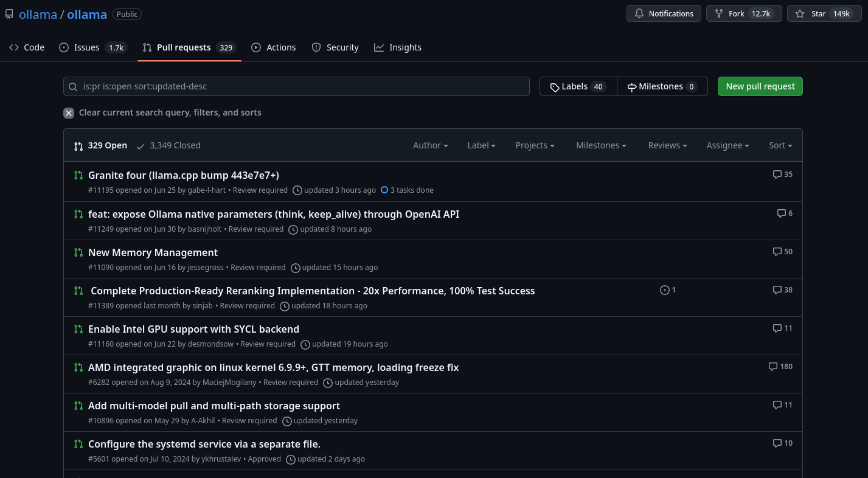This screenshot has height=478, width=868.
Task: Open author jessegross's link
Action: click(x=206, y=268)
